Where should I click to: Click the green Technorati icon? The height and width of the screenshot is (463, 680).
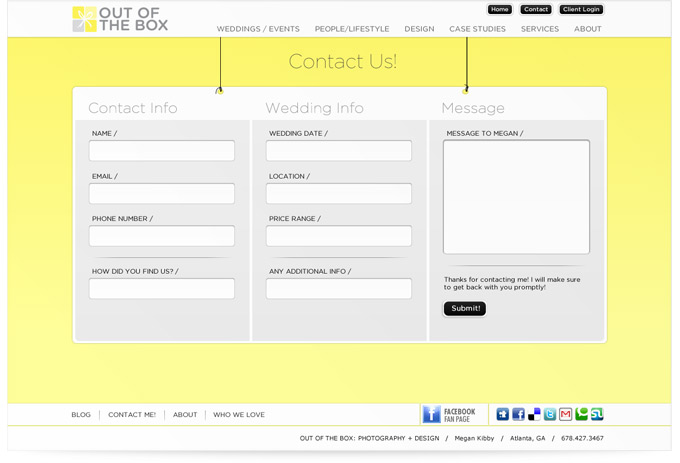coord(581,414)
